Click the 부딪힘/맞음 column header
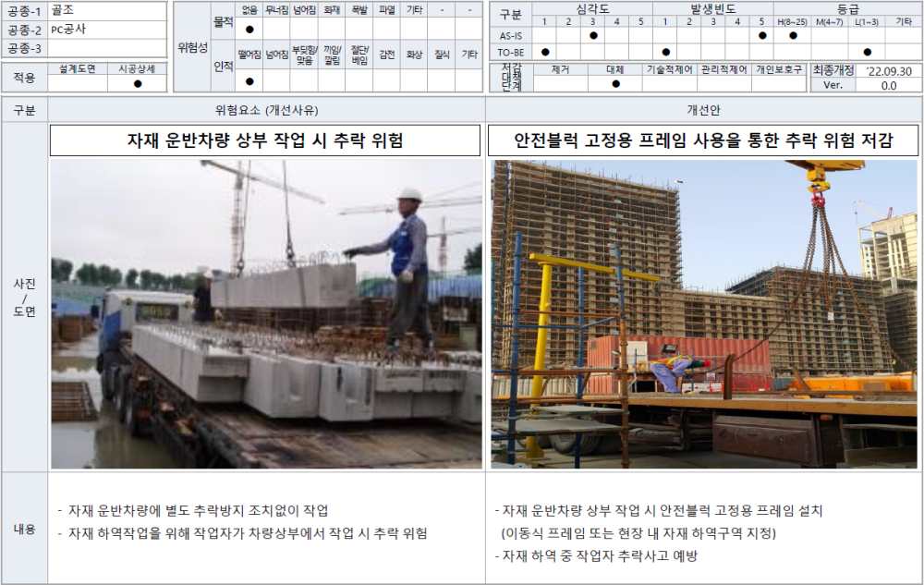The image size is (924, 585). (x=304, y=55)
